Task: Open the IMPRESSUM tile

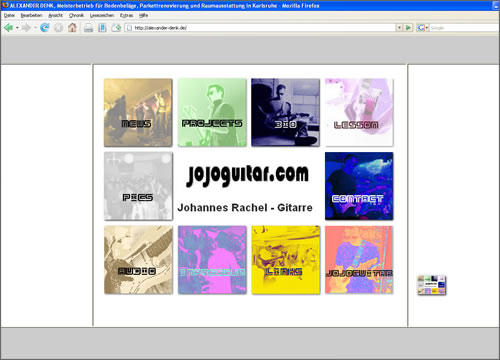Action: tap(212, 260)
